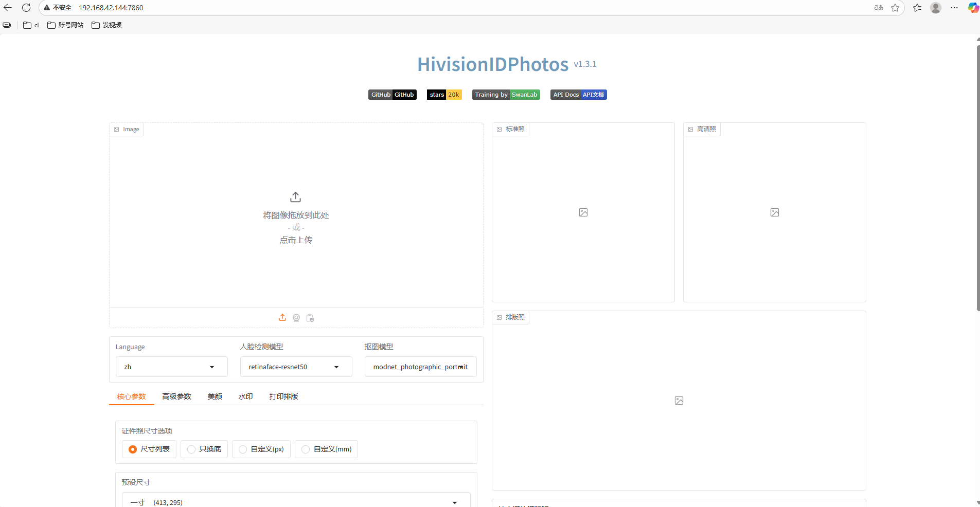980x507 pixels.
Task: Open the webcam capture tool
Action: pyautogui.click(x=296, y=317)
